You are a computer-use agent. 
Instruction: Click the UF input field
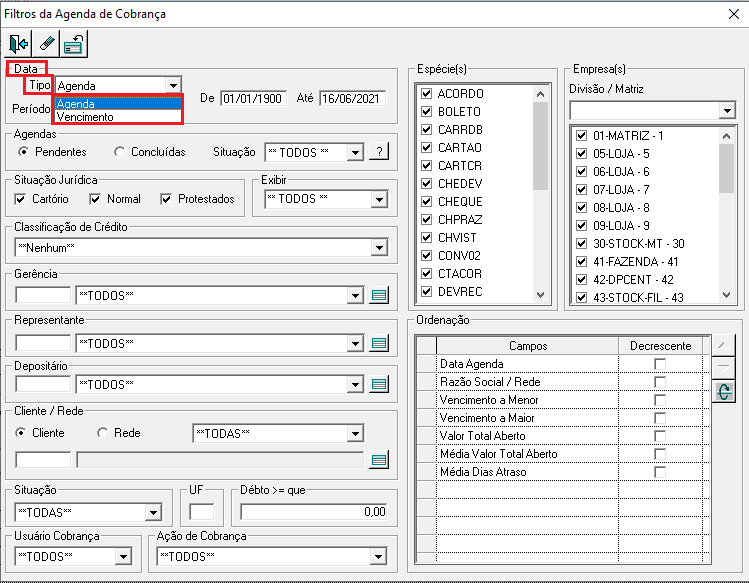[202, 512]
